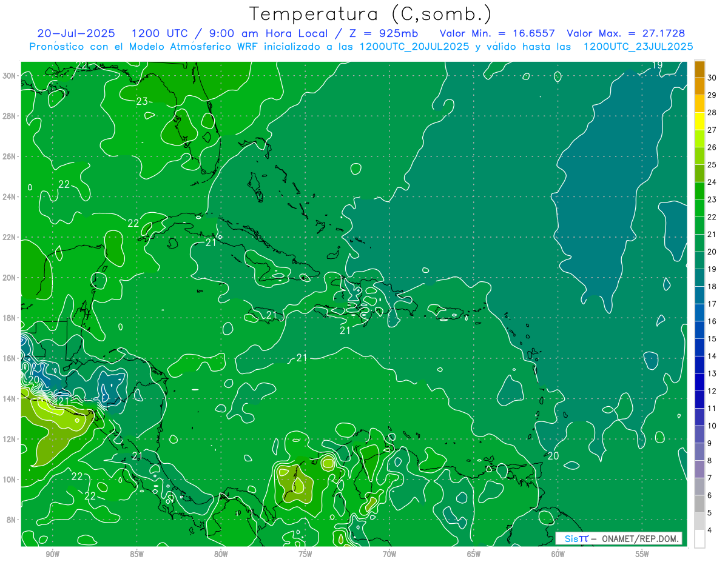Viewport: 728px width, 562px height.
Task: Click the '16N' latitude axis label
Action: (10, 358)
